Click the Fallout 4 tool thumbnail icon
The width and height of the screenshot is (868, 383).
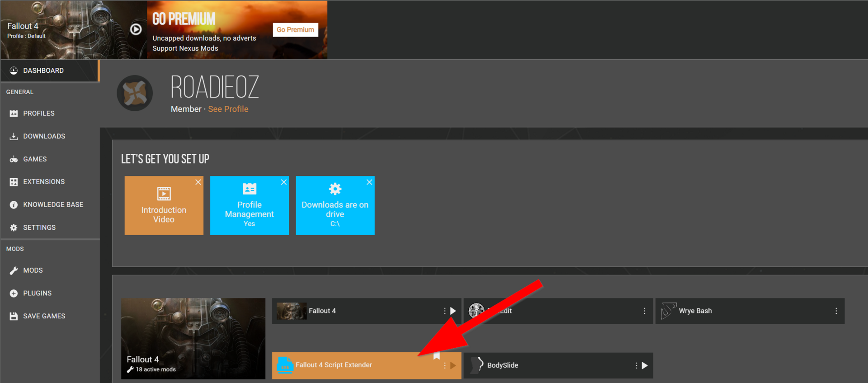[292, 311]
